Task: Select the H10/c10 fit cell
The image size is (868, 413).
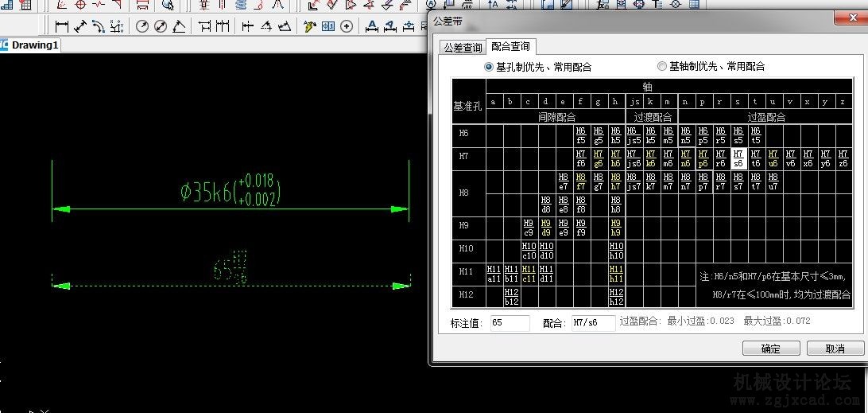Action: click(x=529, y=251)
